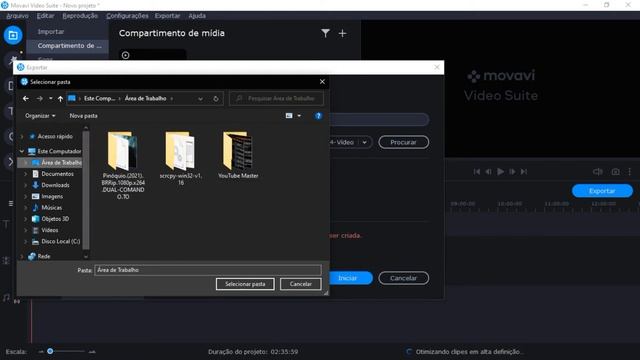This screenshot has width=640, height=360.
Task: Open the Ajuda menu
Action: [197, 16]
